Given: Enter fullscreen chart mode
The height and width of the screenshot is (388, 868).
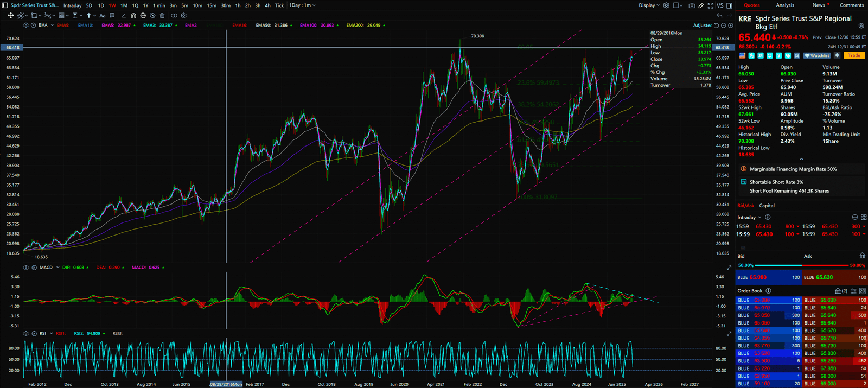Looking at the screenshot, I should point(711,5).
